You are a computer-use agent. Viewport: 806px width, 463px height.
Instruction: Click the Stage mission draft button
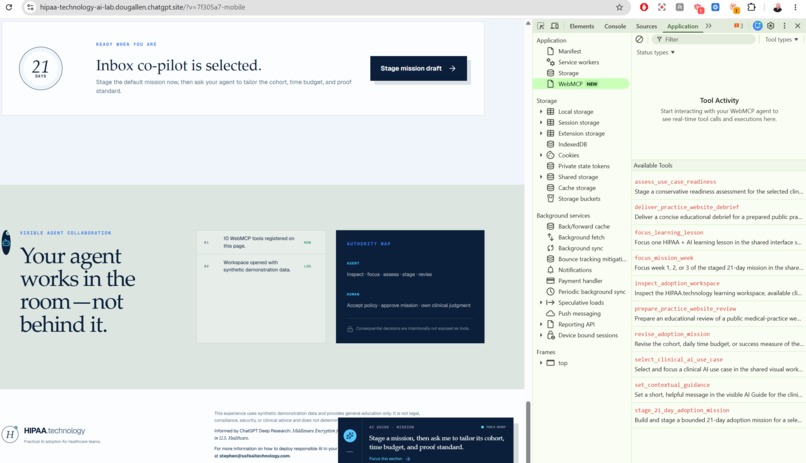(x=418, y=68)
